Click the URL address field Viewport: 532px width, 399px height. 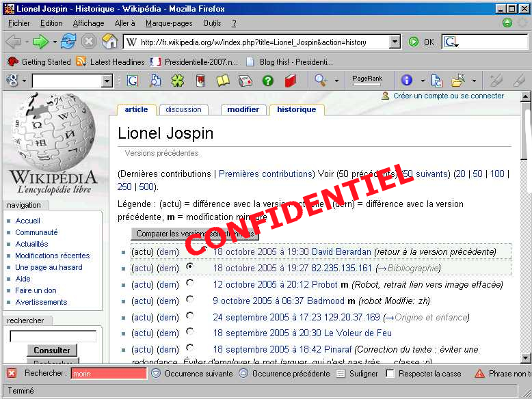(256, 42)
